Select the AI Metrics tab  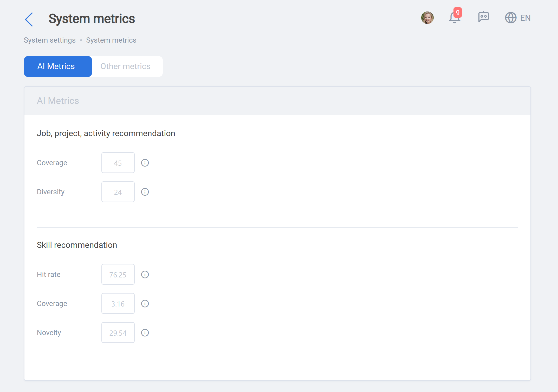click(58, 67)
